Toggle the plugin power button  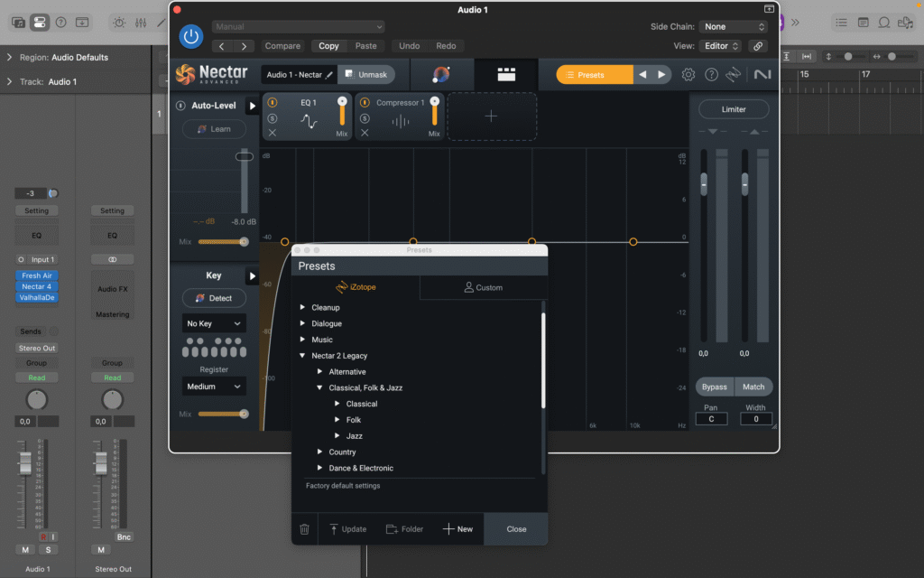(x=190, y=36)
